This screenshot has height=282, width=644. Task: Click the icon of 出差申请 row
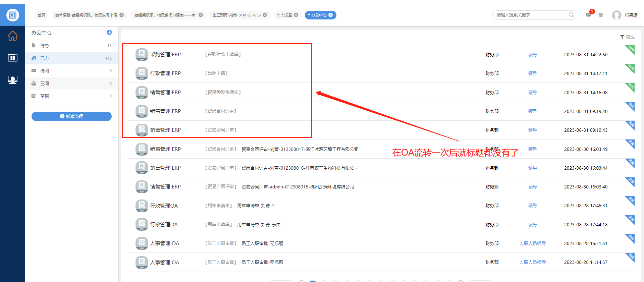pos(142,73)
